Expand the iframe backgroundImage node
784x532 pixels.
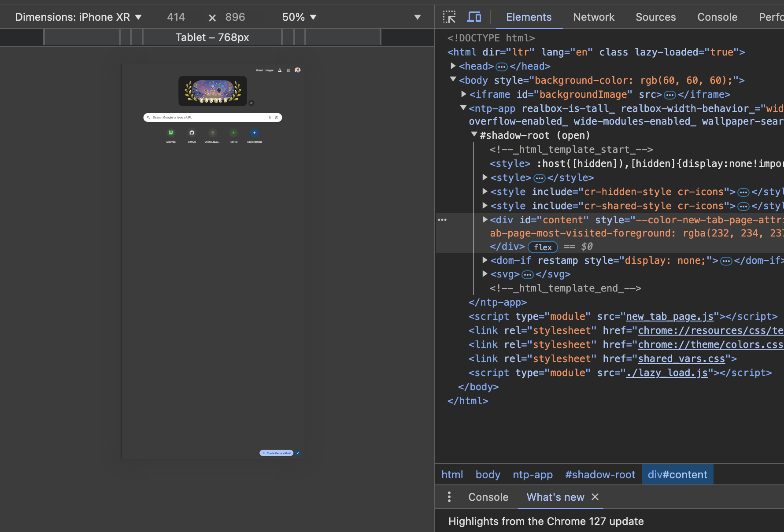tap(464, 94)
